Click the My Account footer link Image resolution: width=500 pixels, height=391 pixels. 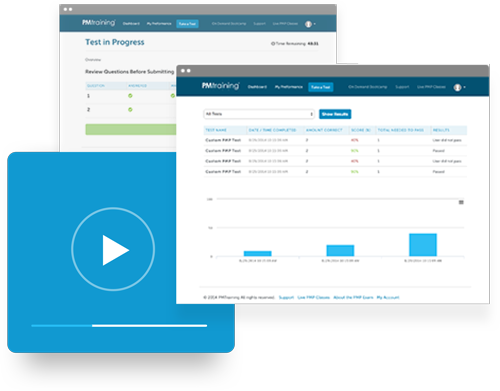click(x=388, y=297)
